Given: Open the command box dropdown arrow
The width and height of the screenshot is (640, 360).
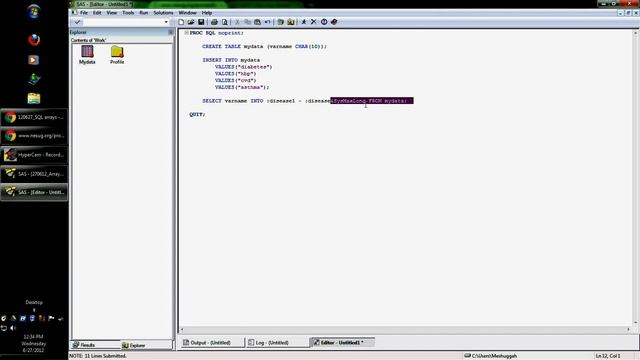Looking at the screenshot, I should (166, 22).
